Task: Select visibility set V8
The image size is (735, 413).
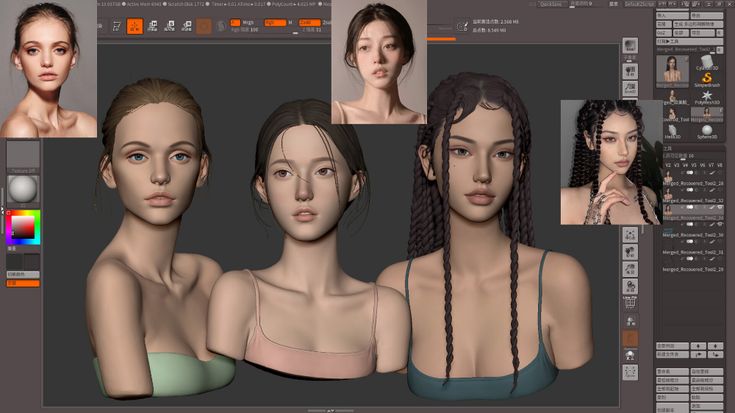Action: point(720,165)
